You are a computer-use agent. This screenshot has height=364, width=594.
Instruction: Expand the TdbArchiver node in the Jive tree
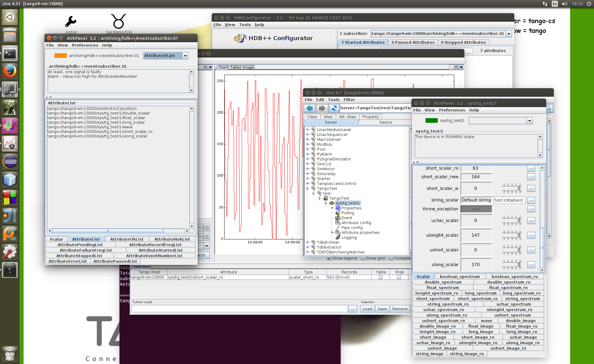[308, 242]
